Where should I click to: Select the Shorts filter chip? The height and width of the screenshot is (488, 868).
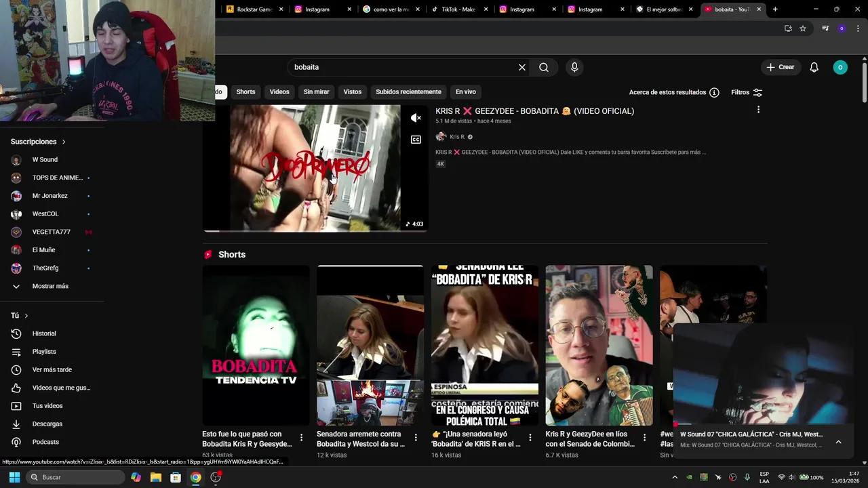(x=245, y=92)
